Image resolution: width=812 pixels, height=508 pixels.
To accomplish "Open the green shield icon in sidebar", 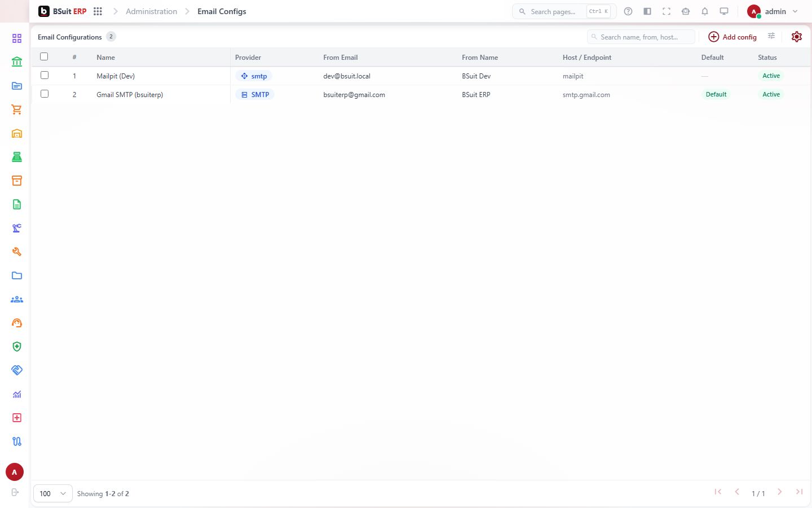I will 17,347.
